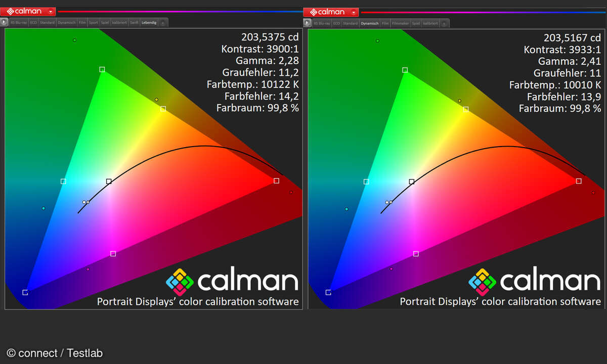Open the Sport tab
The image size is (607, 364).
(x=94, y=23)
